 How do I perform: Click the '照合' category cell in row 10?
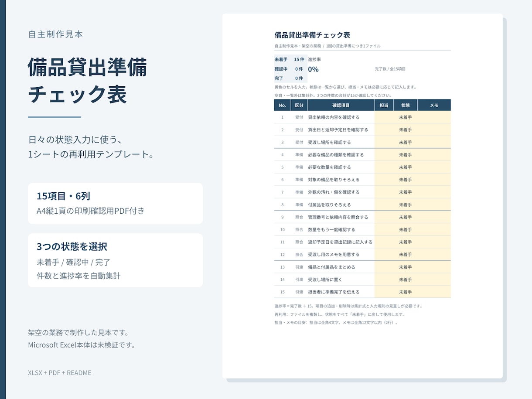click(x=299, y=229)
